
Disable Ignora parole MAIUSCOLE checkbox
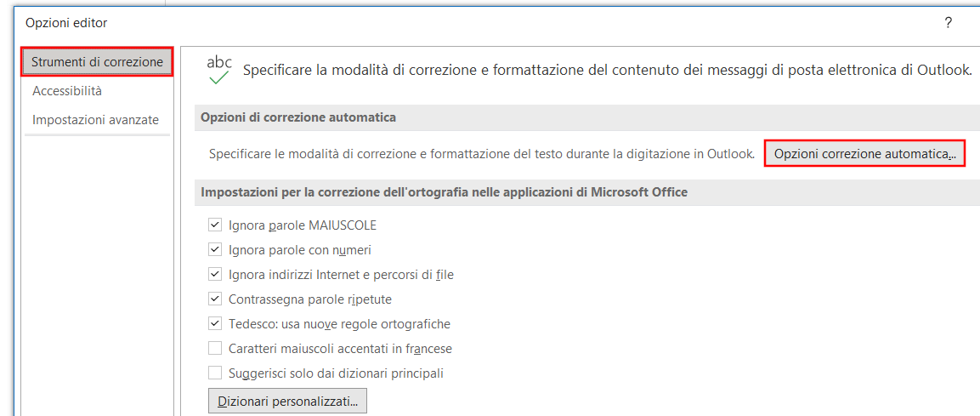[x=215, y=225]
